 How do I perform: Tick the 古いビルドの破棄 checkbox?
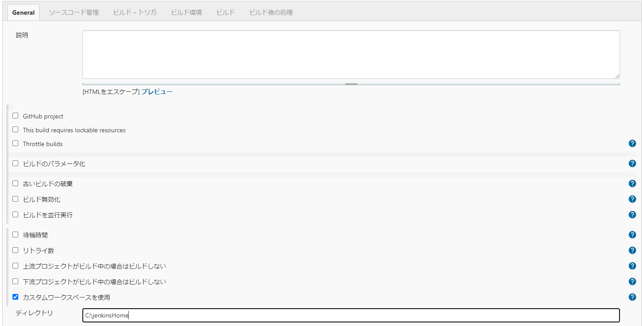pos(16,183)
